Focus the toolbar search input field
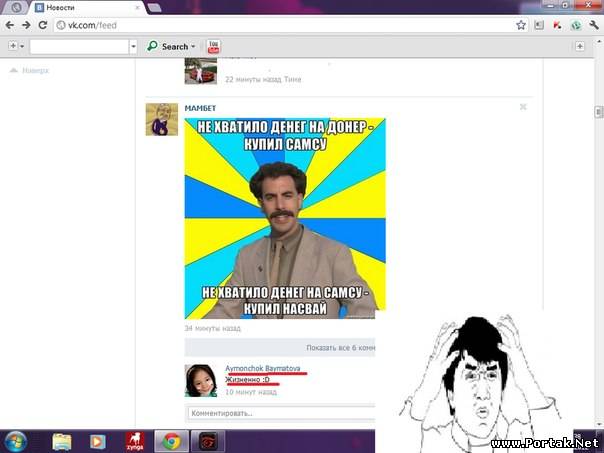Viewport: 604px width, 453px height. 79,47
